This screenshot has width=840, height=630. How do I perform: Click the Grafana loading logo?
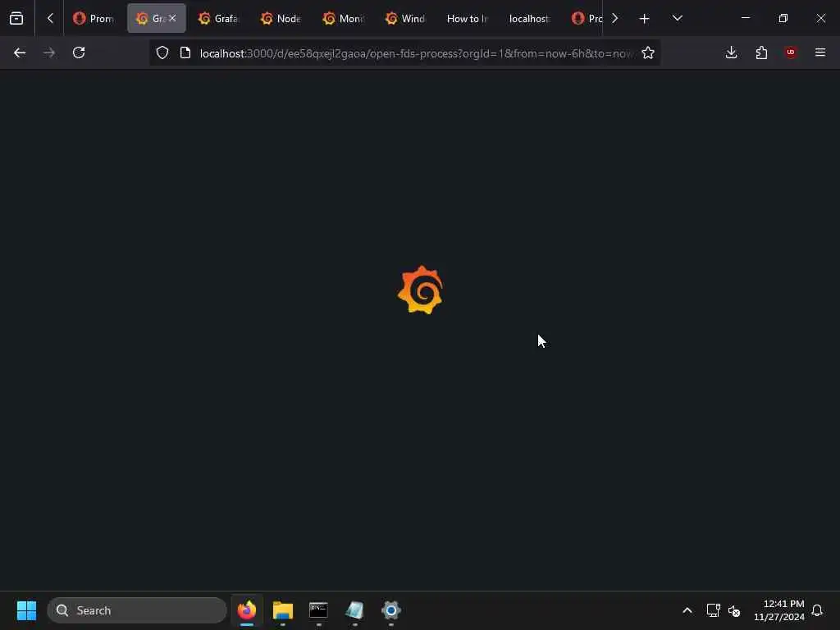421,290
